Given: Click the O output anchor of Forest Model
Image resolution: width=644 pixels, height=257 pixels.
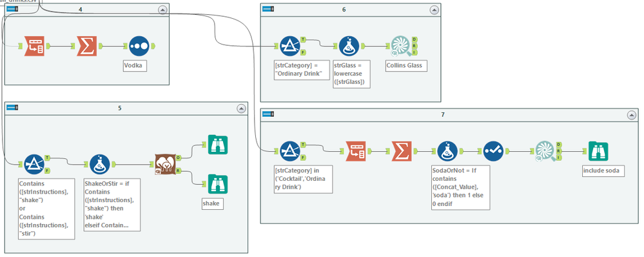Looking at the screenshot, I should (179, 158).
